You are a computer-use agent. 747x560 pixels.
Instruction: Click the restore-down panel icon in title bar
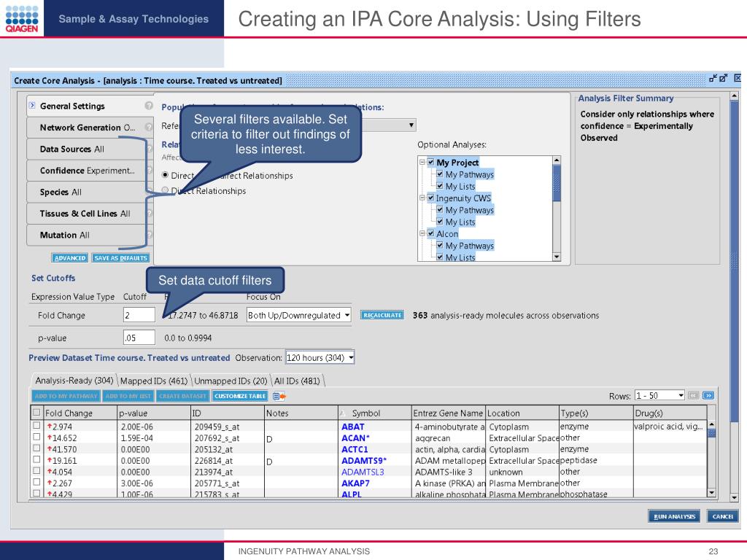point(712,79)
